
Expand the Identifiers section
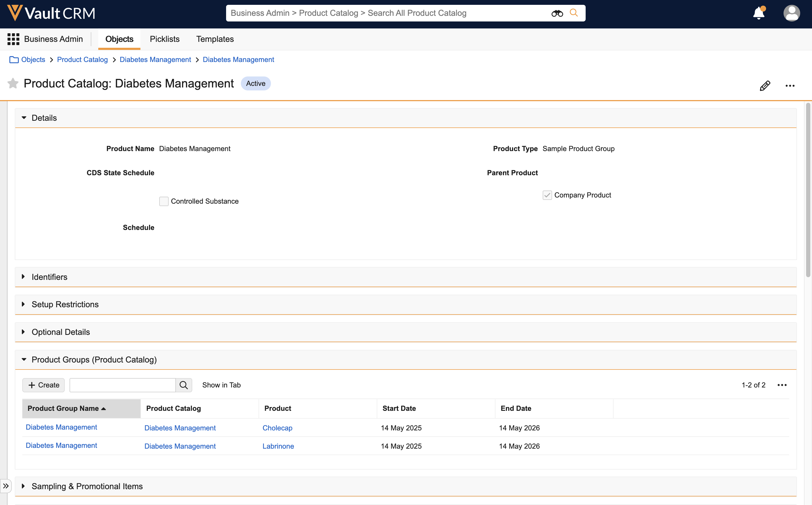click(x=23, y=277)
